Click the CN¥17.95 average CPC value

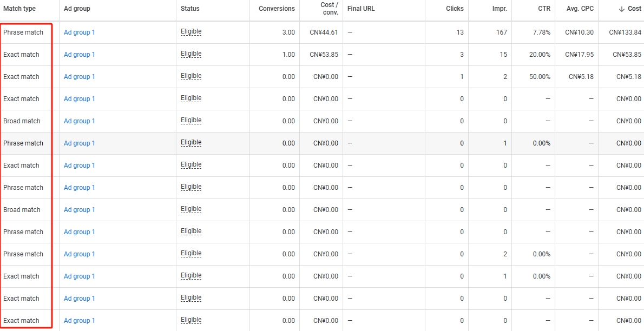pos(579,55)
